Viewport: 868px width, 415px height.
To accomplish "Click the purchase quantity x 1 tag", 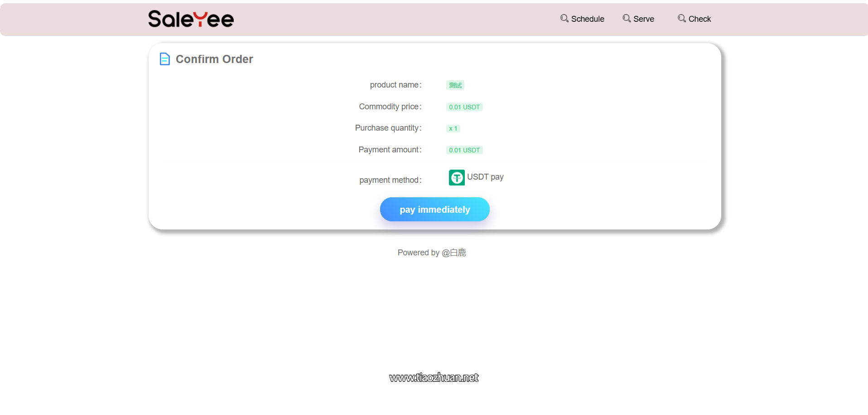I will pos(453,128).
